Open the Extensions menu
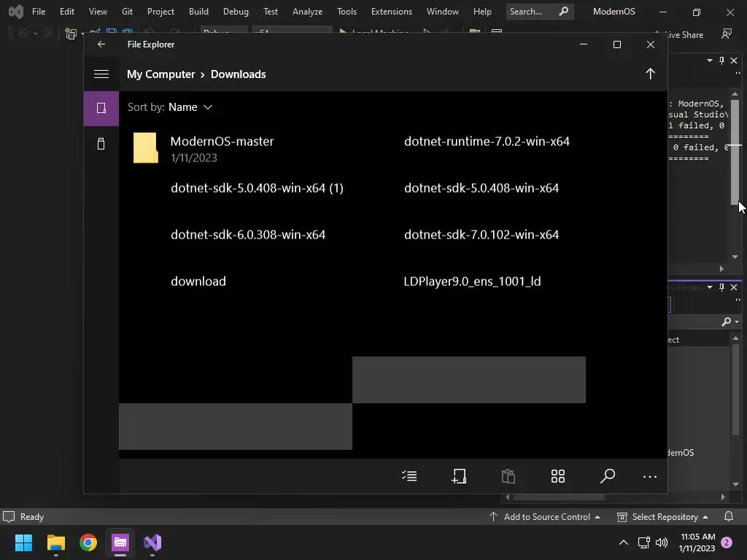The width and height of the screenshot is (747, 560). tap(392, 12)
